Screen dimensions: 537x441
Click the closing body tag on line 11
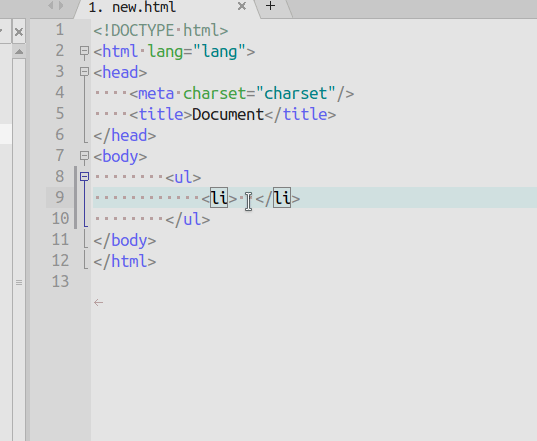point(125,240)
